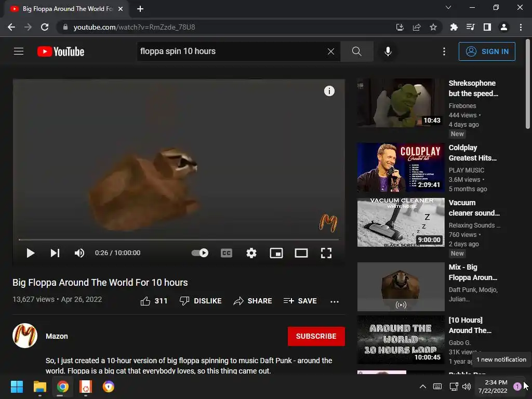Enable miniplayer mode
The width and height of the screenshot is (532, 399).
coord(276,253)
